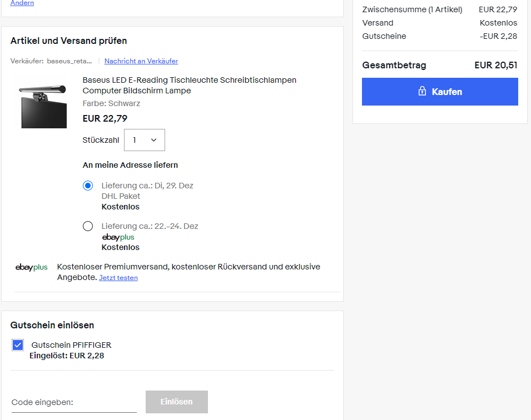Click the Zwischensumme (1 Artikel) label

tap(412, 9)
